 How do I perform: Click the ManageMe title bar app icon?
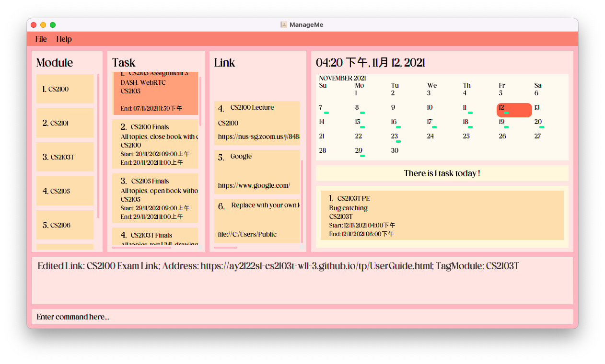pos(284,24)
